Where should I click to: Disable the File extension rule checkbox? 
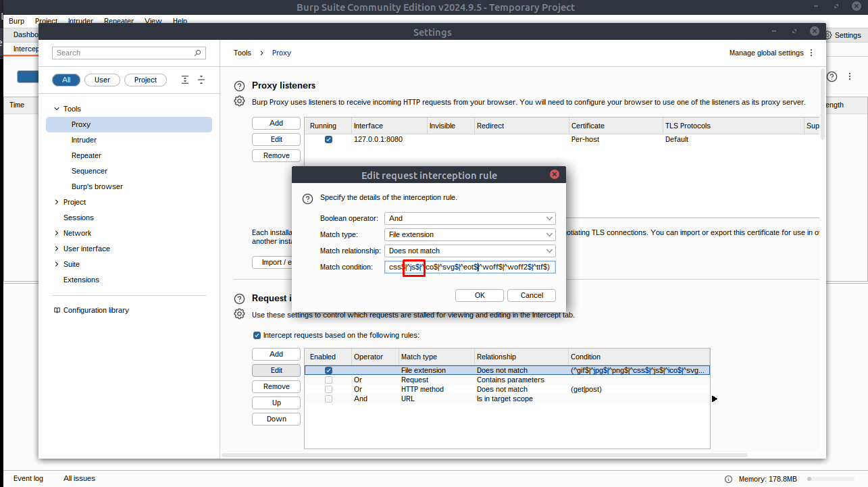click(x=328, y=371)
